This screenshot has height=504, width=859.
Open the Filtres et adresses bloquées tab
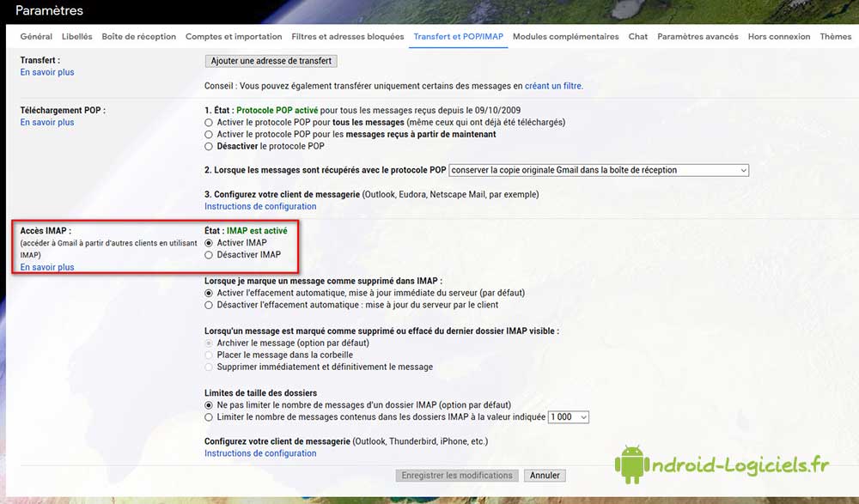[347, 37]
